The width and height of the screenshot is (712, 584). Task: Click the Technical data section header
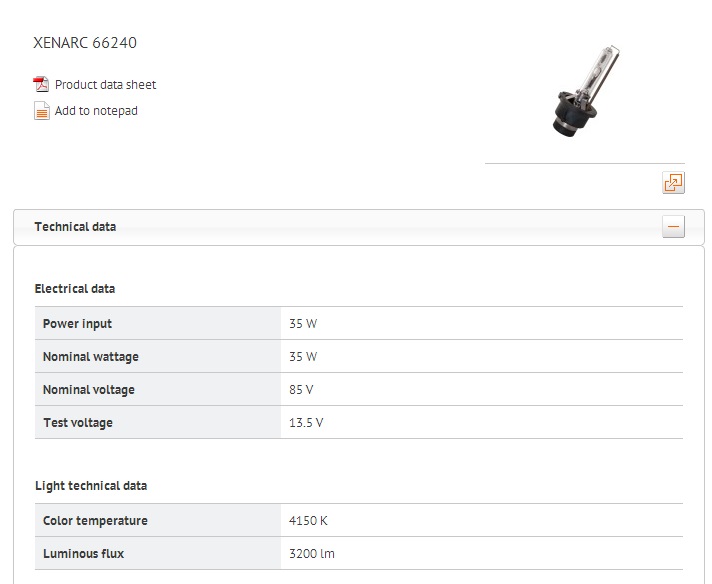point(75,227)
